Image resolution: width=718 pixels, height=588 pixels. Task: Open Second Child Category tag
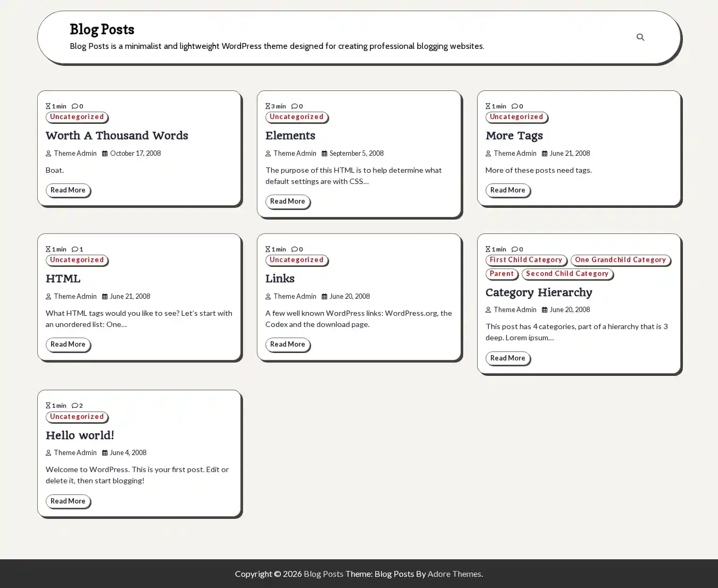tap(567, 274)
